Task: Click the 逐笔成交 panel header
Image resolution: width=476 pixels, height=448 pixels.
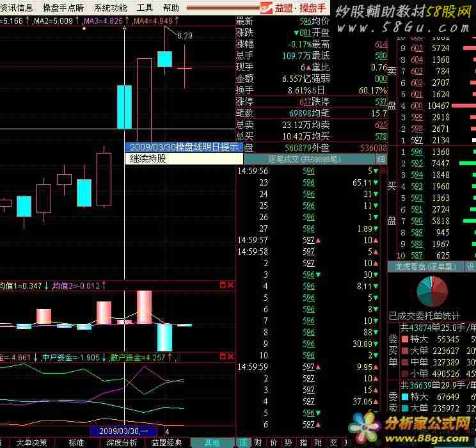Action: click(x=309, y=159)
